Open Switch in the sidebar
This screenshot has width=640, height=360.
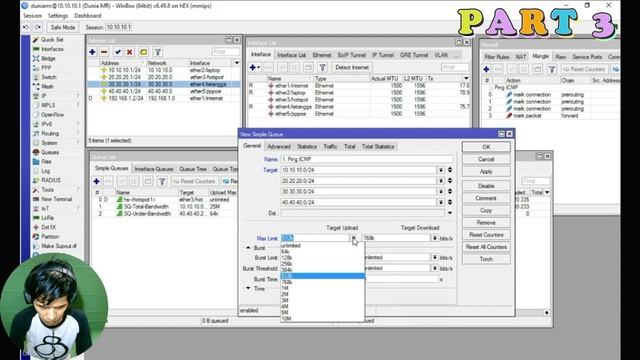click(x=49, y=77)
